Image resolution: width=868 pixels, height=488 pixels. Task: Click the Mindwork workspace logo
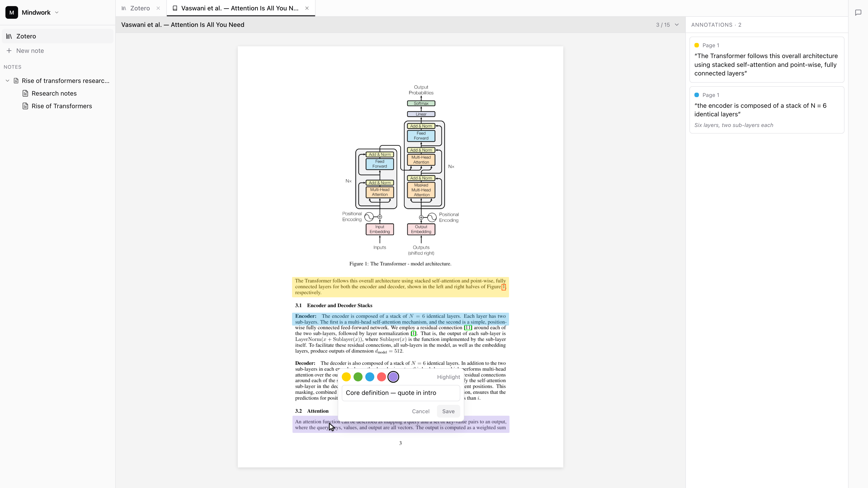(12, 12)
